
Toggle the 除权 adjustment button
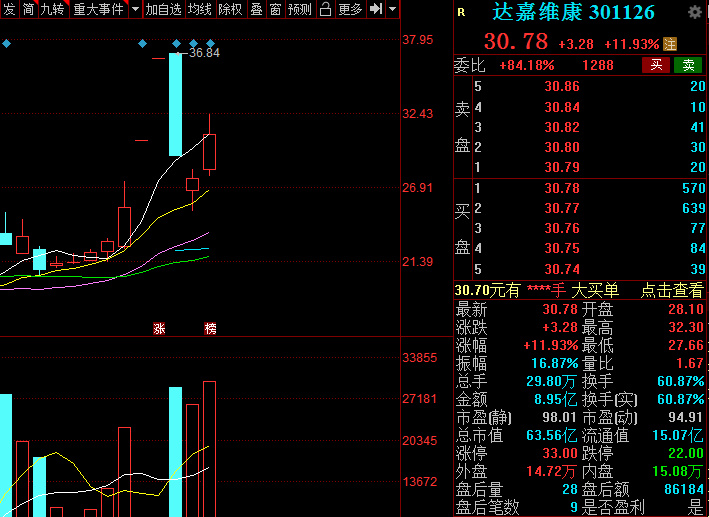tap(230, 9)
